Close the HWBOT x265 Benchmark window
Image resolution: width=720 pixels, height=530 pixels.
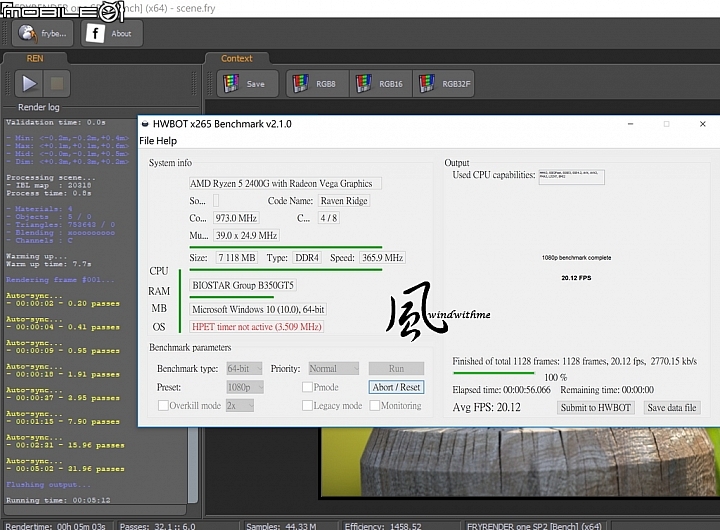[x=703, y=124]
